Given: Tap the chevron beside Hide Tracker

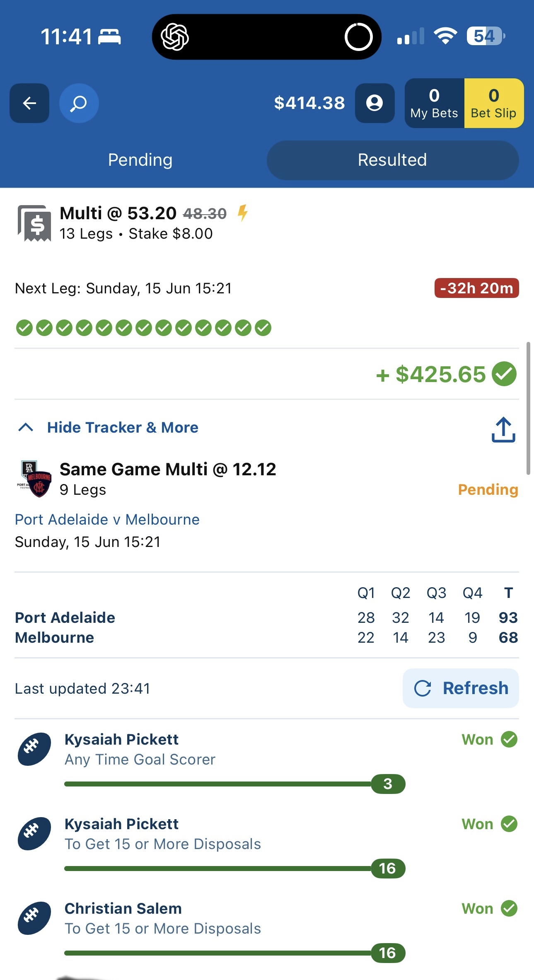Looking at the screenshot, I should [x=26, y=427].
